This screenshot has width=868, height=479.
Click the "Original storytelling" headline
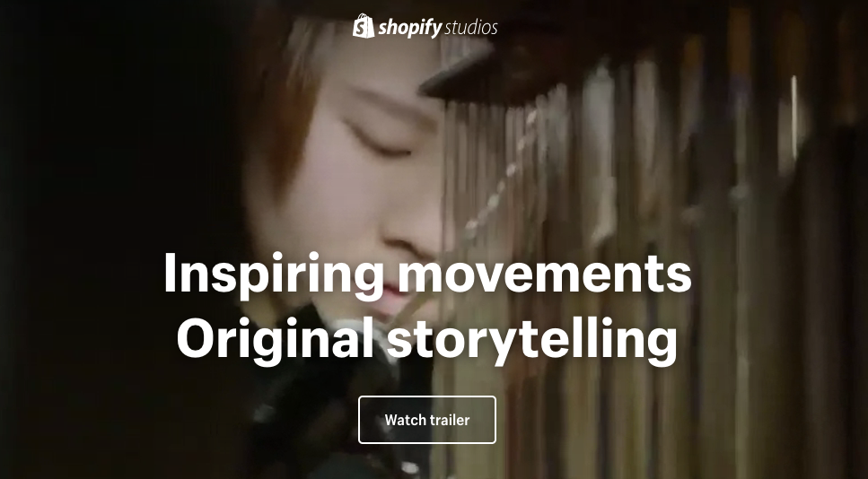click(426, 340)
